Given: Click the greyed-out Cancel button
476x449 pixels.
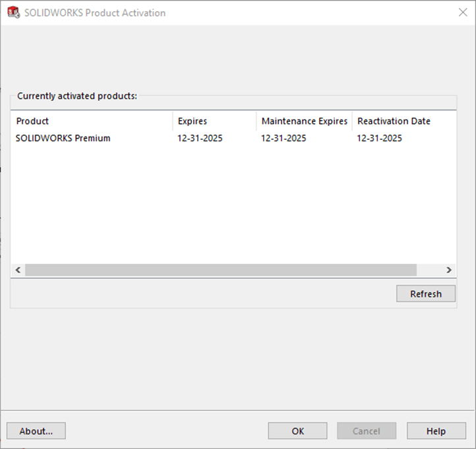Looking at the screenshot, I should pyautogui.click(x=367, y=431).
